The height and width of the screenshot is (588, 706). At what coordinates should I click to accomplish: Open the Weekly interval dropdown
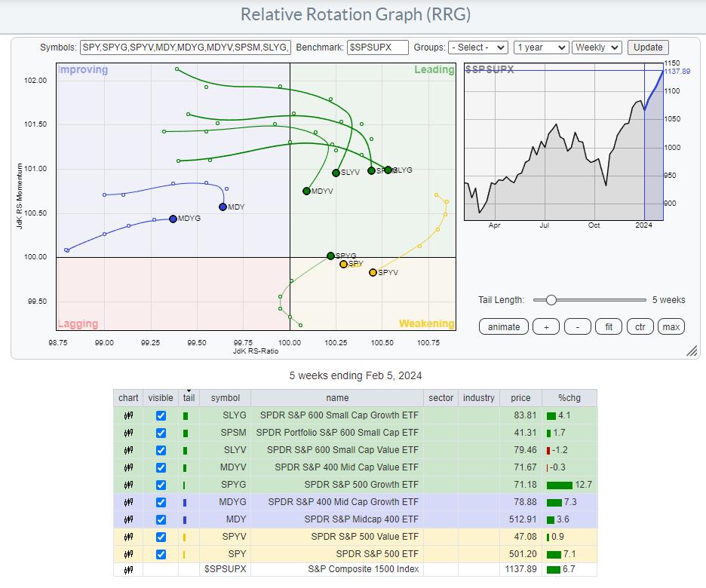[x=597, y=47]
